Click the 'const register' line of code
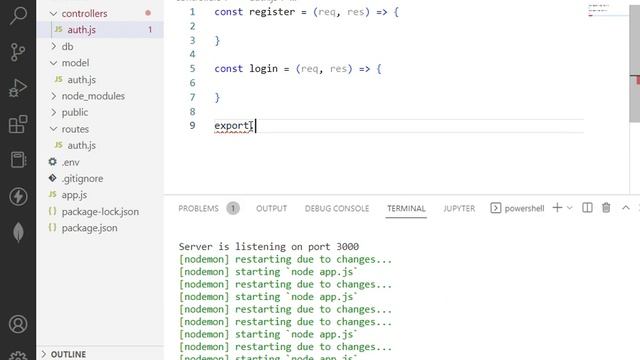This screenshot has height=360, width=640. pos(306,12)
